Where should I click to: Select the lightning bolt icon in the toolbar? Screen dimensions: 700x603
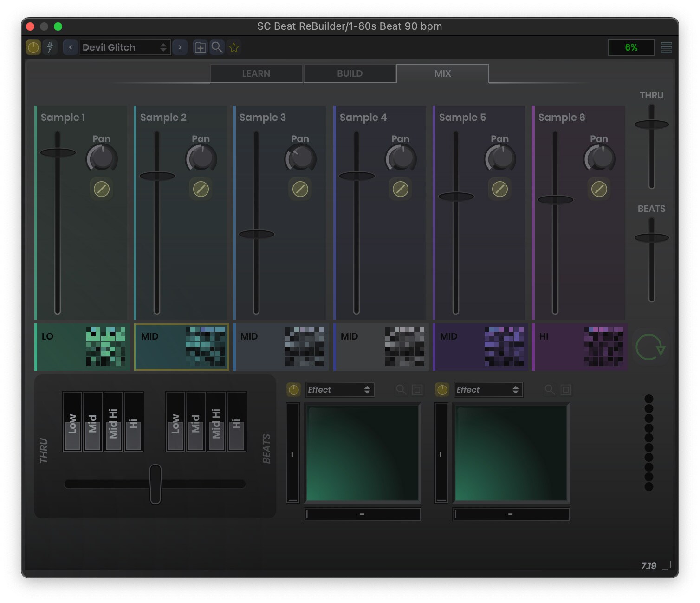(51, 47)
